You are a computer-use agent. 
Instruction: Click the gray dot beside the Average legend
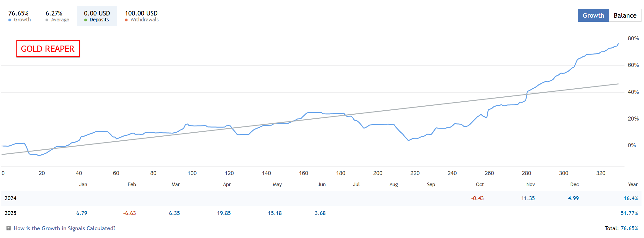(47, 20)
